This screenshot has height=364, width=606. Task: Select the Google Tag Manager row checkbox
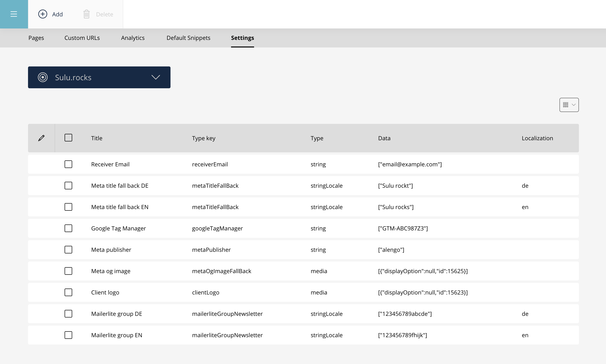(68, 228)
